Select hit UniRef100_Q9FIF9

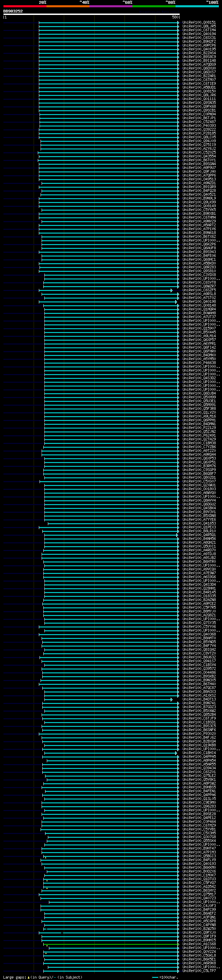(199, 937)
